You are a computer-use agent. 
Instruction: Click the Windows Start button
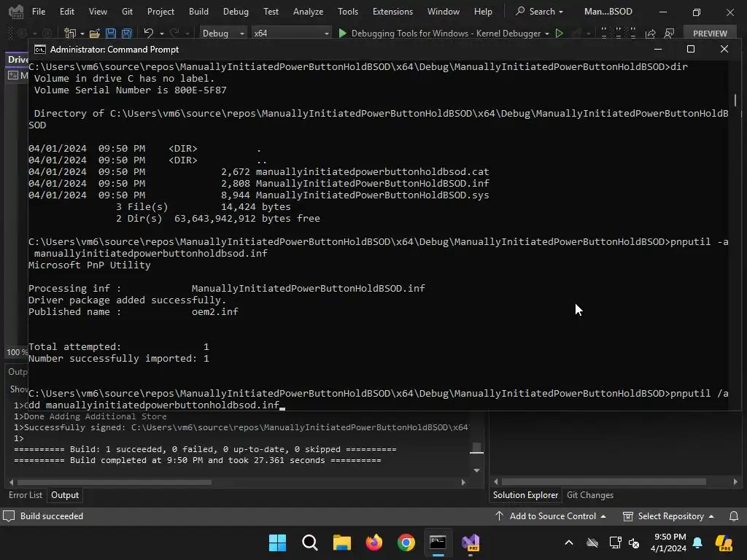(x=277, y=542)
